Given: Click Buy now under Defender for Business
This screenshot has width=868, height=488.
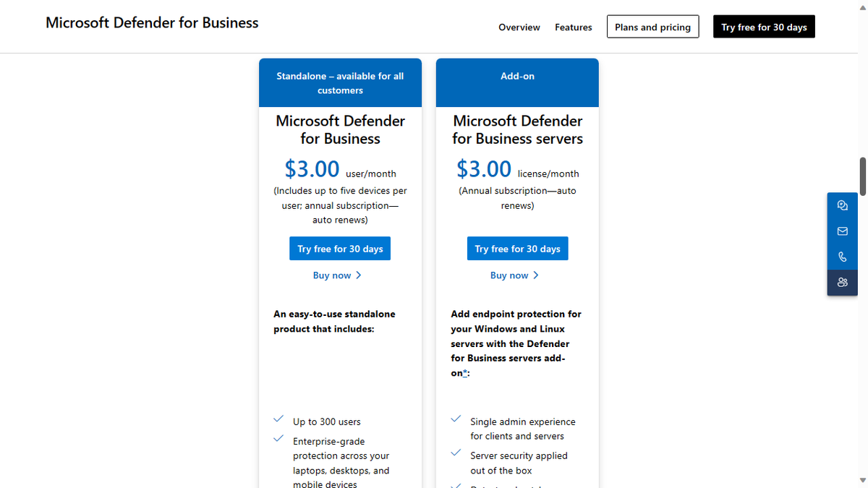Looking at the screenshot, I should point(332,275).
